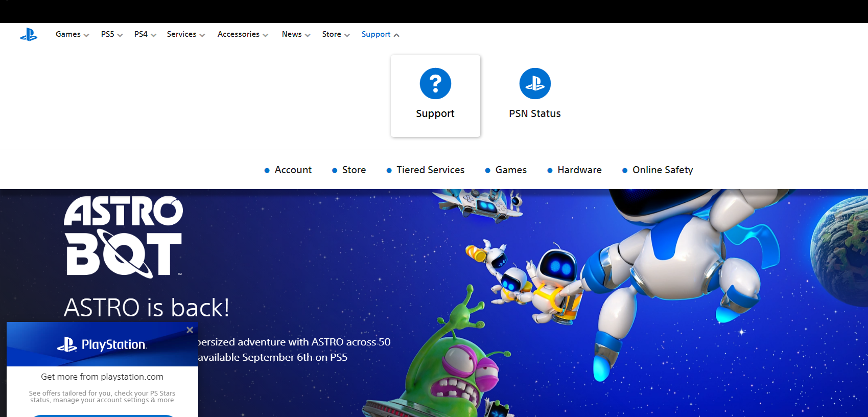Open the Accessories navigation menu

tap(243, 34)
